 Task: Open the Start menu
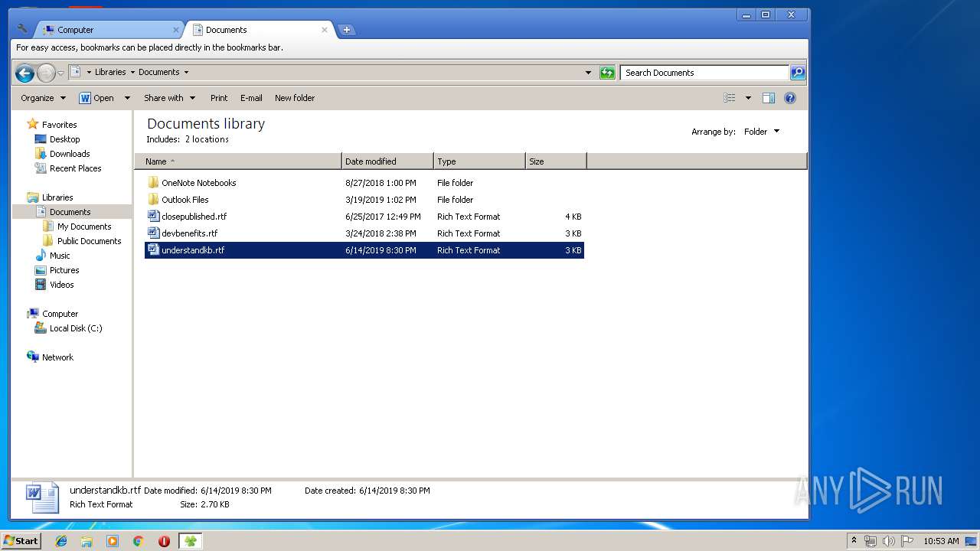tap(21, 540)
